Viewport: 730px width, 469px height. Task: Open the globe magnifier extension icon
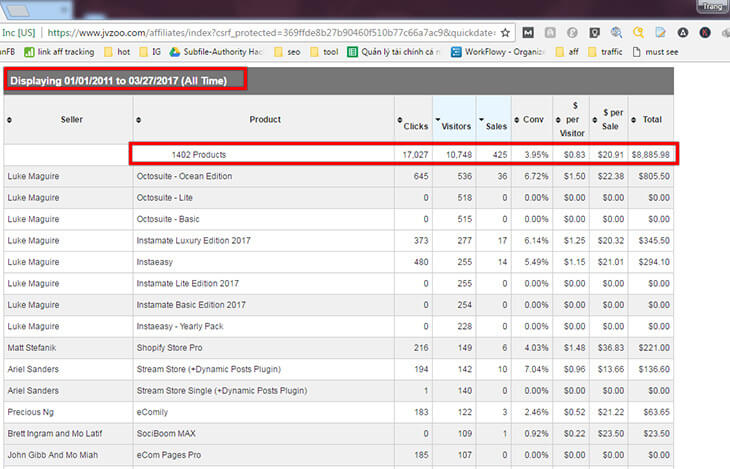616,33
